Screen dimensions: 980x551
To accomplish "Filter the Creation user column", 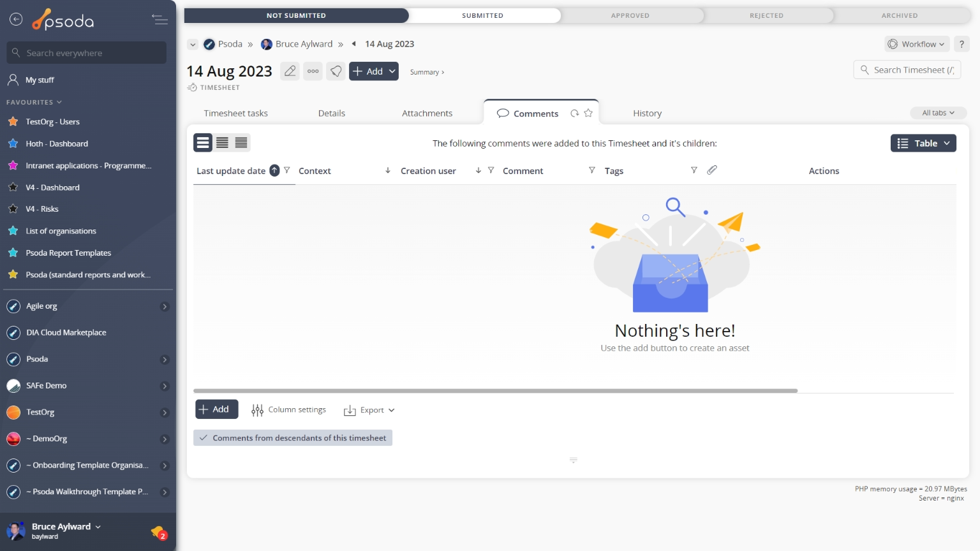I will pos(491,170).
